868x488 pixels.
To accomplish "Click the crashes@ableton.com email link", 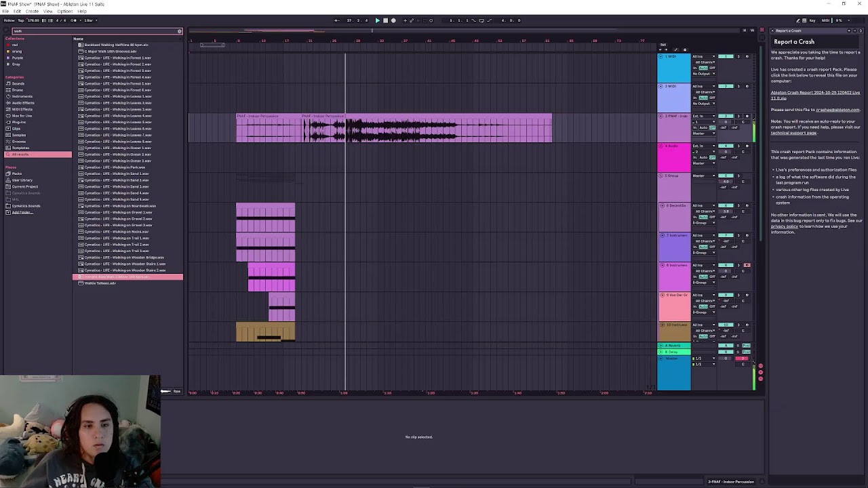I will pyautogui.click(x=837, y=110).
